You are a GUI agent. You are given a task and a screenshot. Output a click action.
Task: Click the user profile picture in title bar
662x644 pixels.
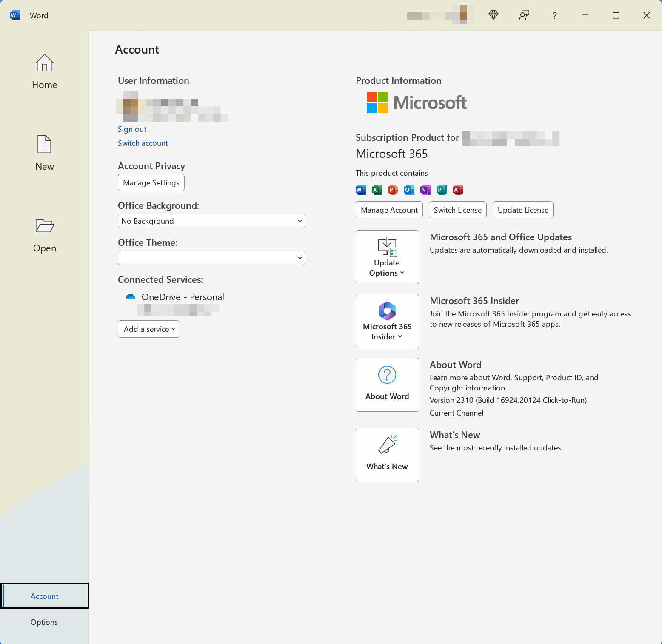coord(463,14)
